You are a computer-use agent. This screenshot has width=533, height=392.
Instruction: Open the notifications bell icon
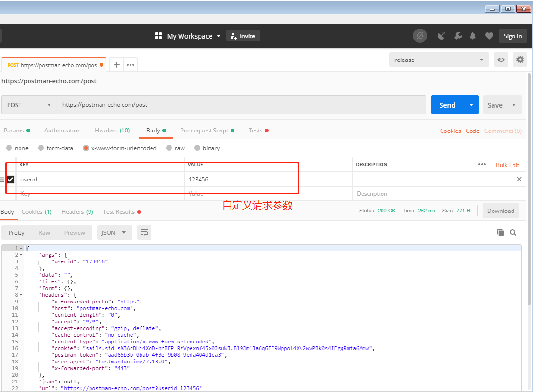(473, 36)
